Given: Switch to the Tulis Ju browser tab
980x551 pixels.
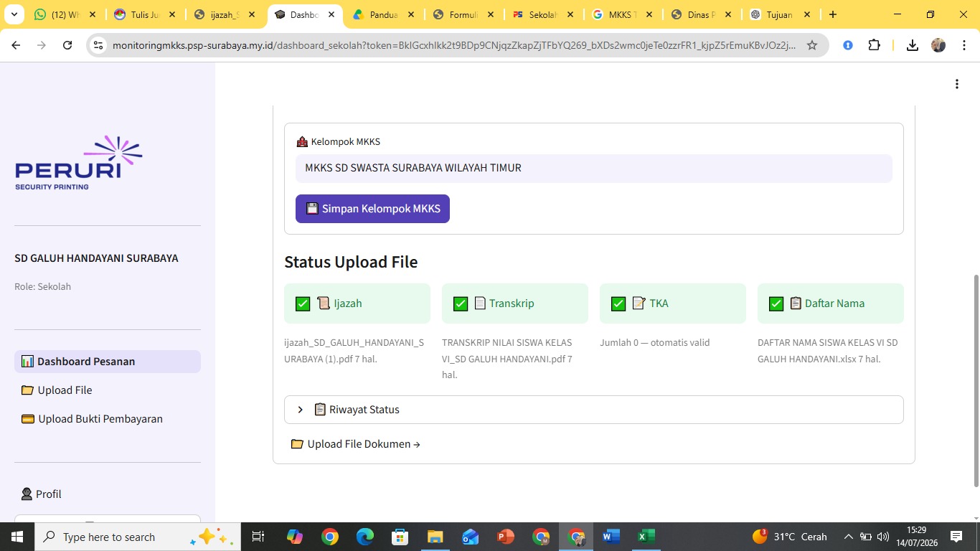Looking at the screenshot, I should [x=146, y=14].
